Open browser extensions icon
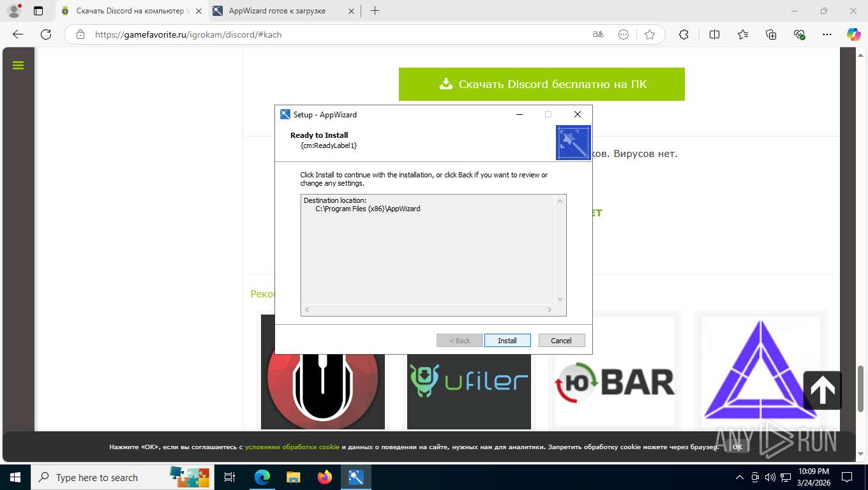The image size is (868, 490). (684, 34)
